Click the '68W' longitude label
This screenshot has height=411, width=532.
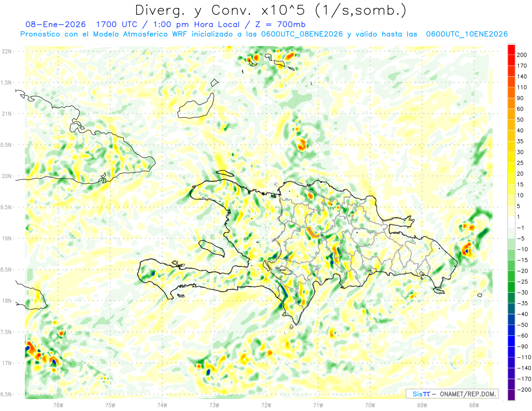(x=473, y=405)
